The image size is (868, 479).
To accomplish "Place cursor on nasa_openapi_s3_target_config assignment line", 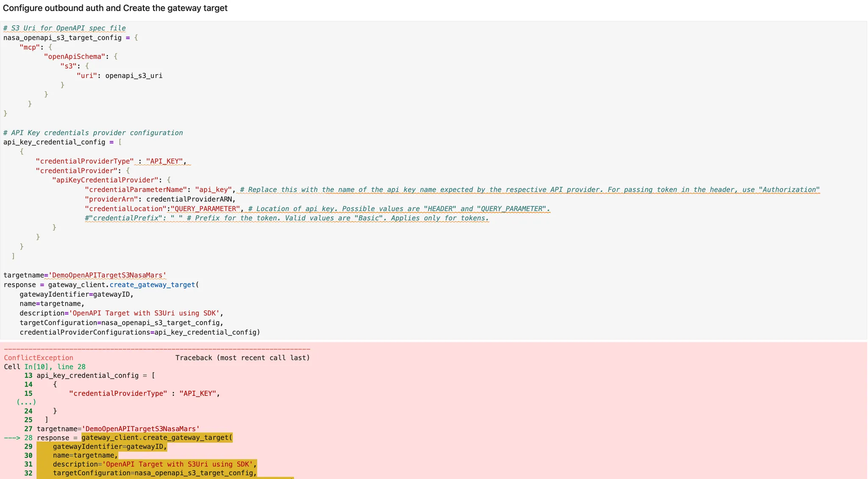I will 62,38.
